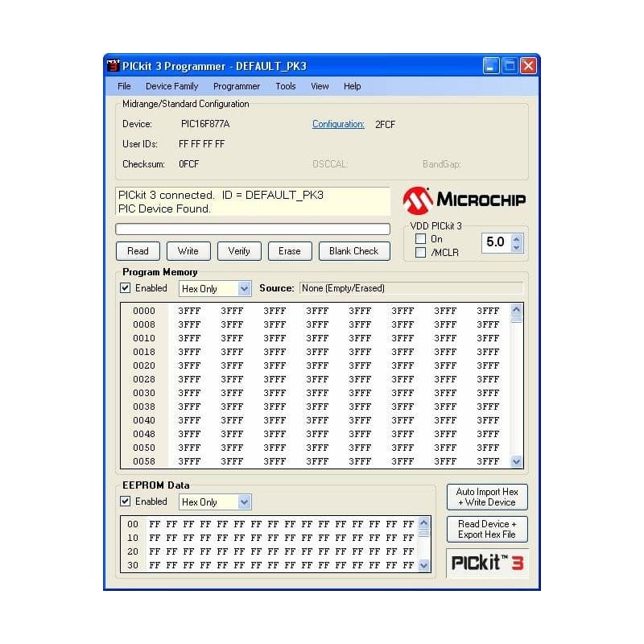Toggle the VDD PICkit 3 On checkbox
Image resolution: width=644 pixels, height=644 pixels.
(x=420, y=238)
